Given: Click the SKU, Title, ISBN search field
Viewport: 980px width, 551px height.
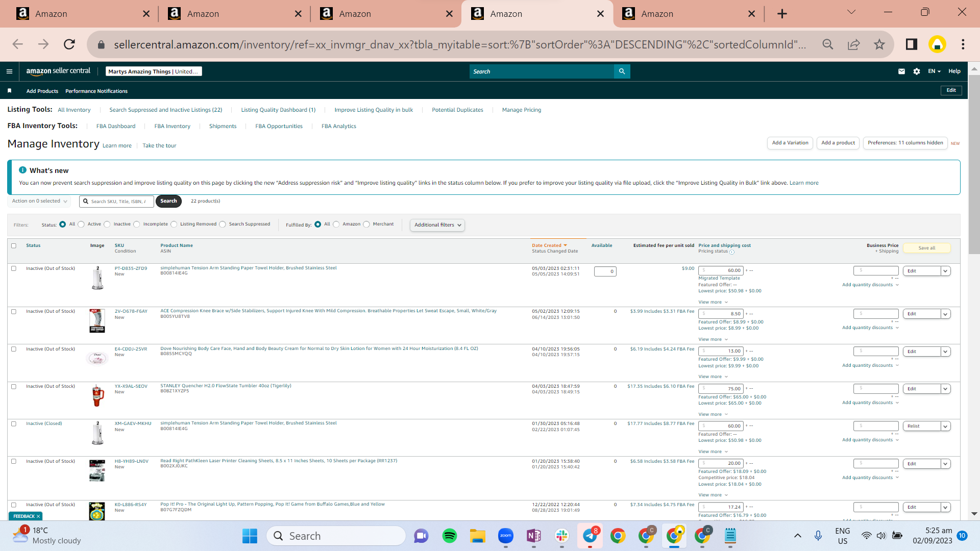Looking at the screenshot, I should (116, 202).
